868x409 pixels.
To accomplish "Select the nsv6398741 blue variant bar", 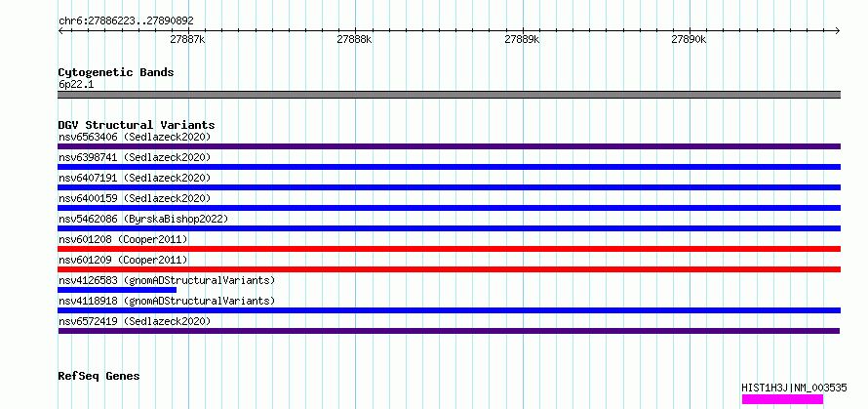I will pos(449,167).
